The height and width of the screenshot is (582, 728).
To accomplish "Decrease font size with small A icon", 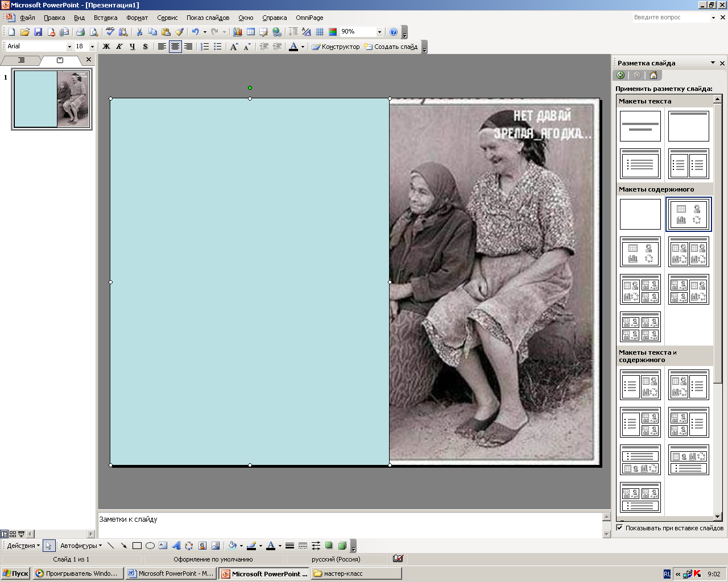I will point(247,47).
